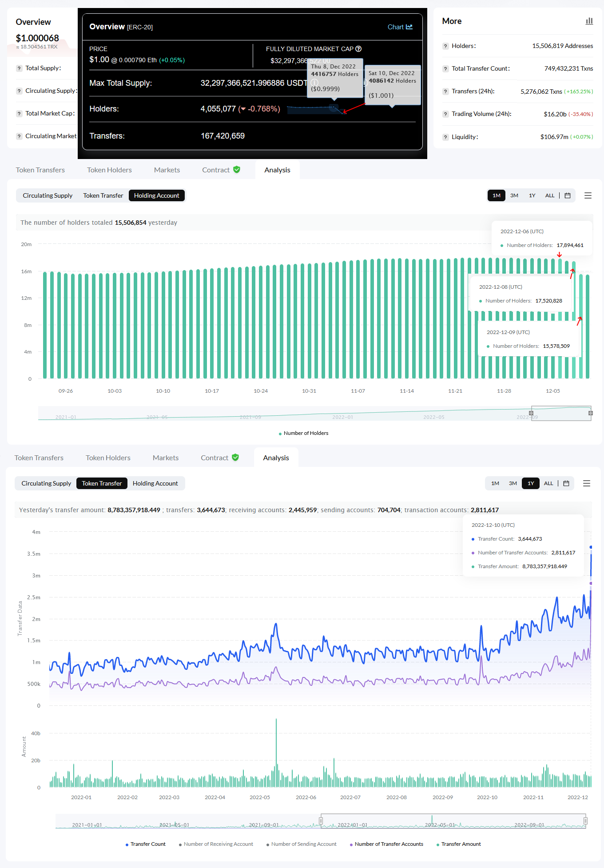Viewport: 604px width, 868px height.
Task: Toggle the Number of Transfer Accounts legend series
Action: click(386, 844)
